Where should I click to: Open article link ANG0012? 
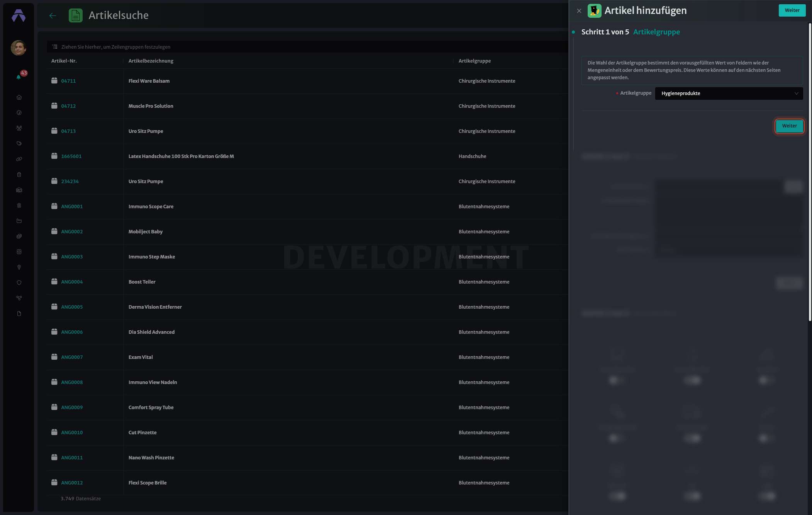click(x=72, y=483)
